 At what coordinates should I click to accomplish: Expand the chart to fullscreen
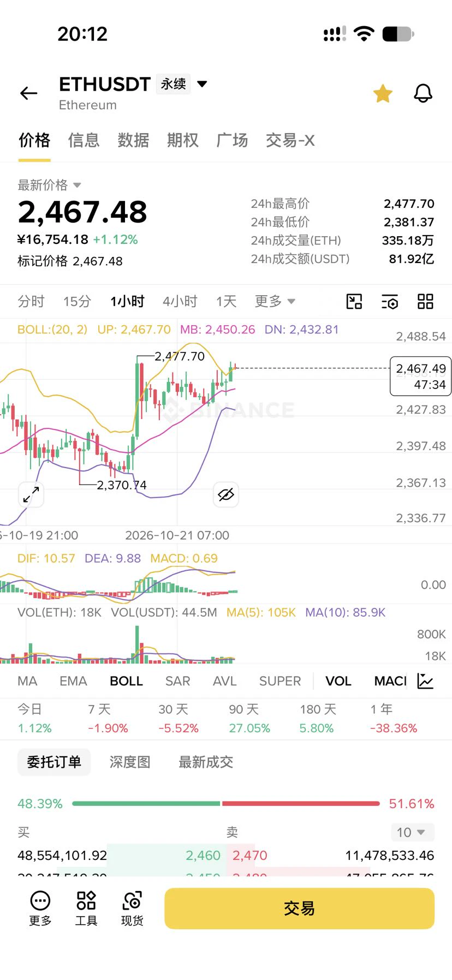tap(31, 495)
